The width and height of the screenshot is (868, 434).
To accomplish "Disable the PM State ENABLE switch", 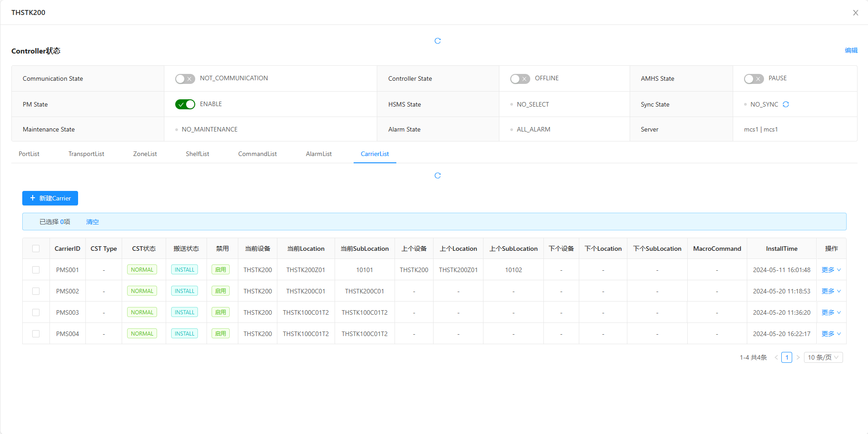I will click(x=185, y=104).
